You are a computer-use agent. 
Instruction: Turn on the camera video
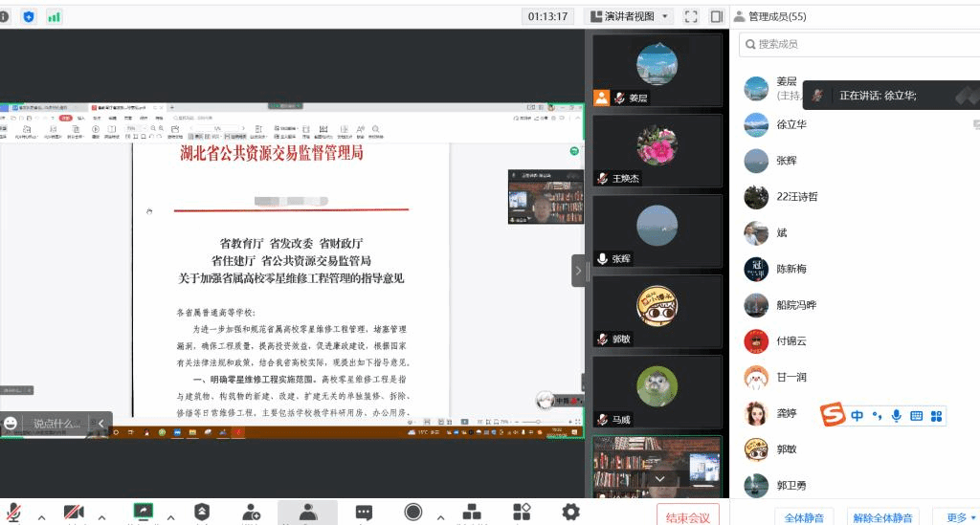coord(74,513)
